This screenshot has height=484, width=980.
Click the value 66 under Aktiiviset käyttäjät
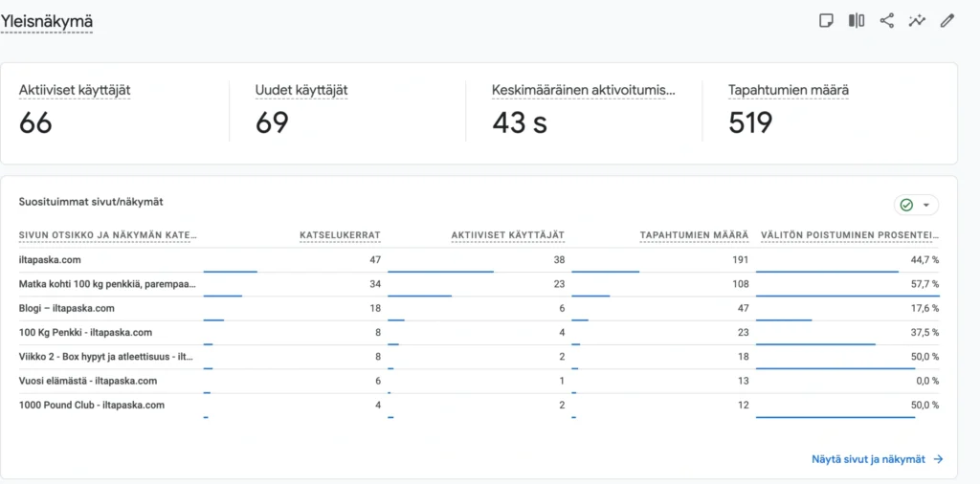[x=35, y=122]
